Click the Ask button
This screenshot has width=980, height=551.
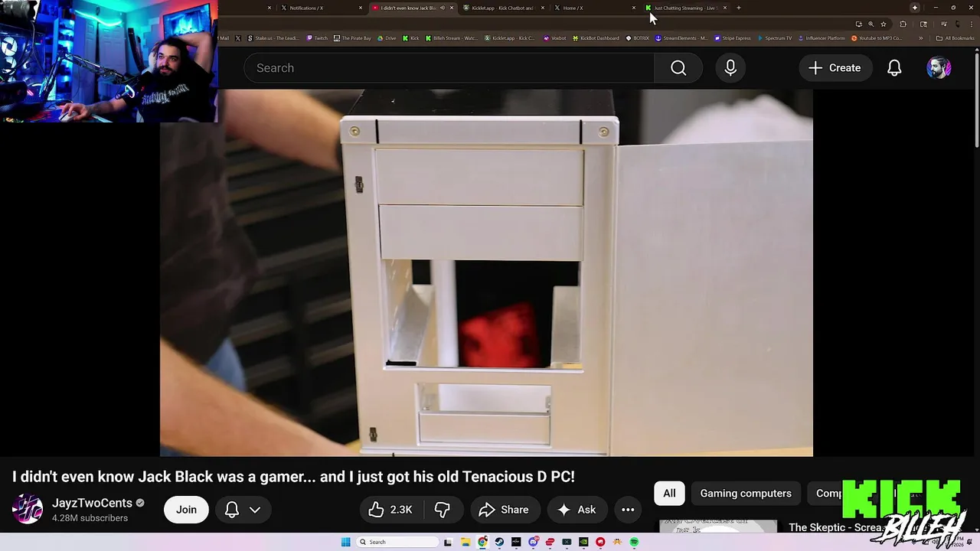pyautogui.click(x=577, y=510)
